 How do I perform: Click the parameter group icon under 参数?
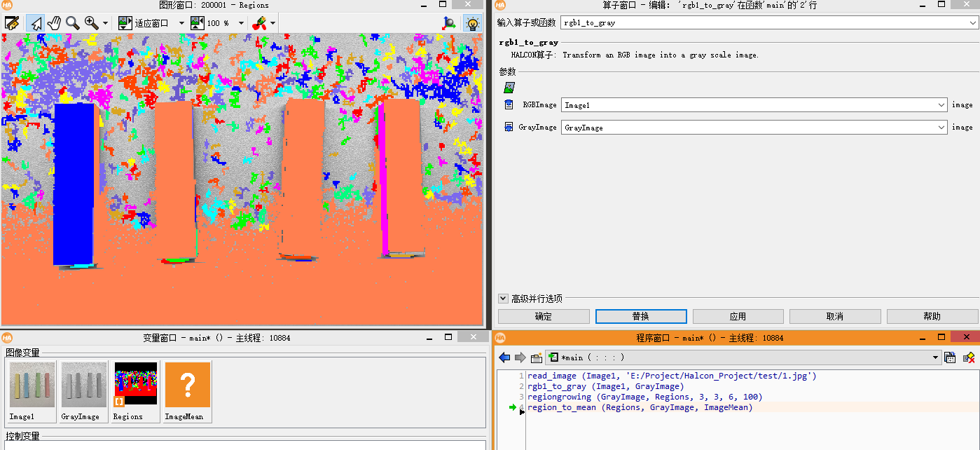[509, 87]
